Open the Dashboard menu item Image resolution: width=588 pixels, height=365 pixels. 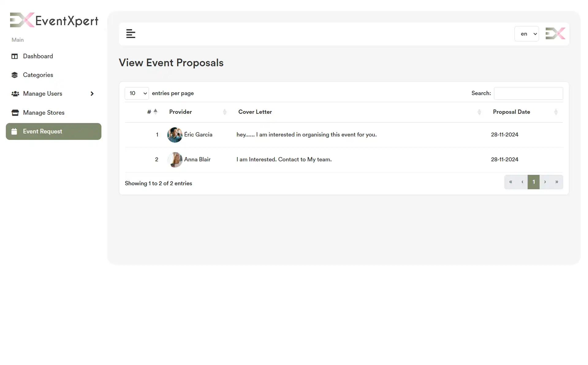(x=38, y=56)
